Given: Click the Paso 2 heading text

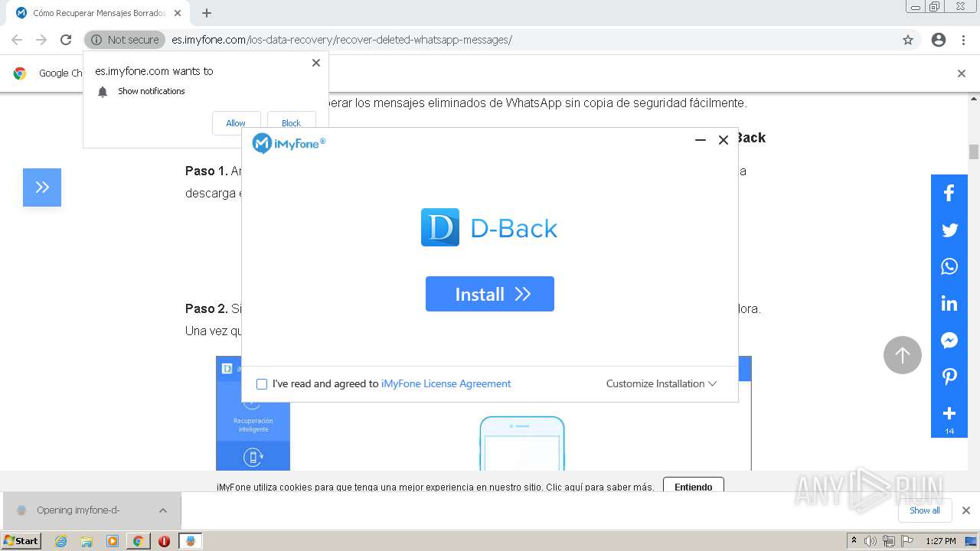Looking at the screenshot, I should [x=207, y=308].
